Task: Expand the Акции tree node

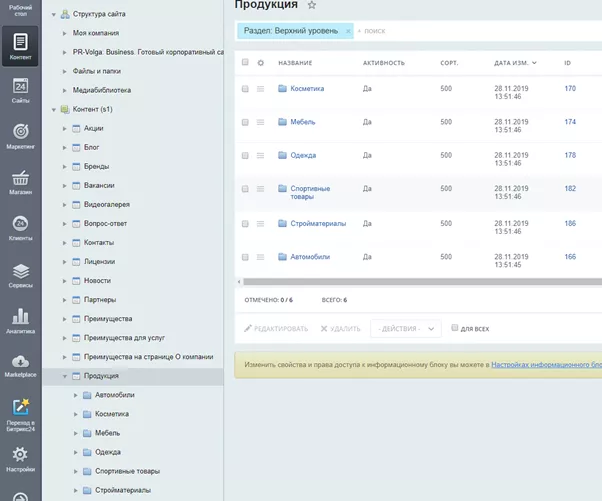Action: tap(64, 129)
